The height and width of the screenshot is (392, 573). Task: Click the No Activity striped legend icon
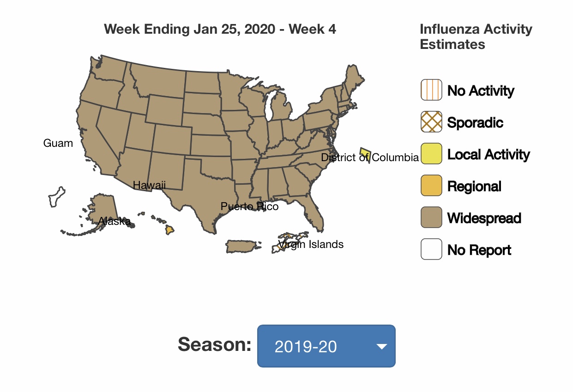[431, 90]
